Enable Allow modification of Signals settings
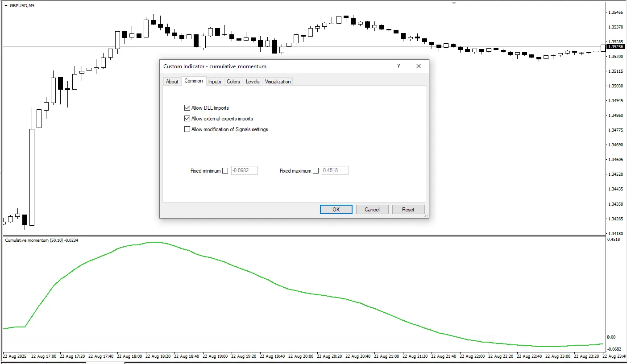This screenshot has width=627, height=364. coord(187,129)
